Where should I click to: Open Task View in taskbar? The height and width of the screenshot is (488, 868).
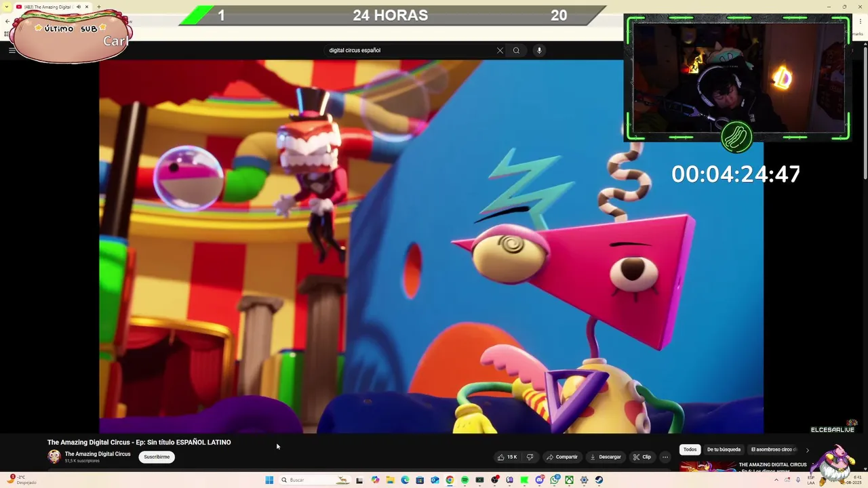pos(359,480)
